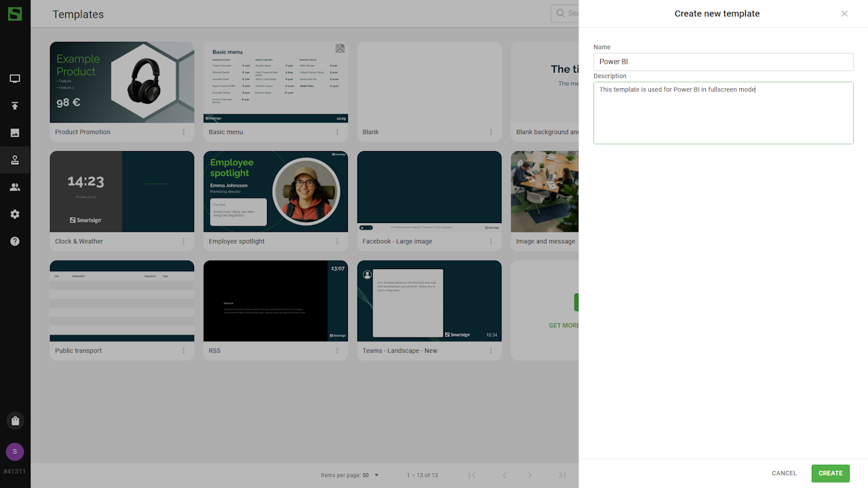
Task: Click into the Description text area
Action: click(723, 113)
